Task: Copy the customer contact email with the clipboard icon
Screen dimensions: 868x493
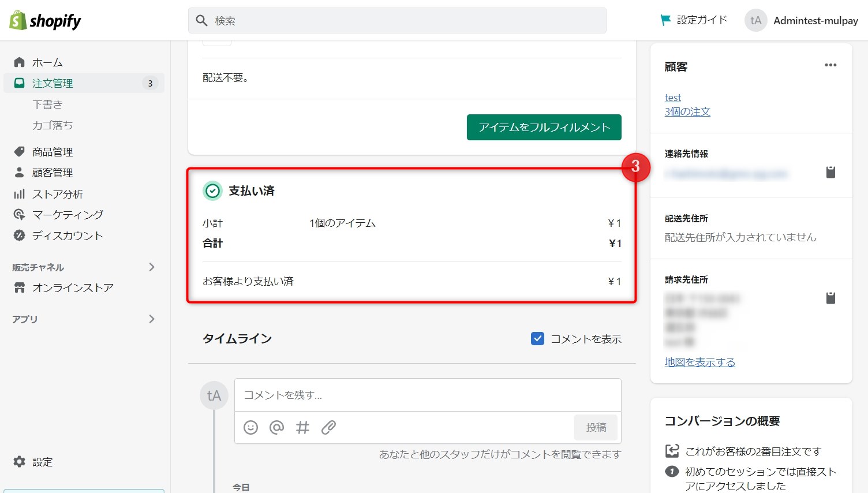Action: point(830,171)
